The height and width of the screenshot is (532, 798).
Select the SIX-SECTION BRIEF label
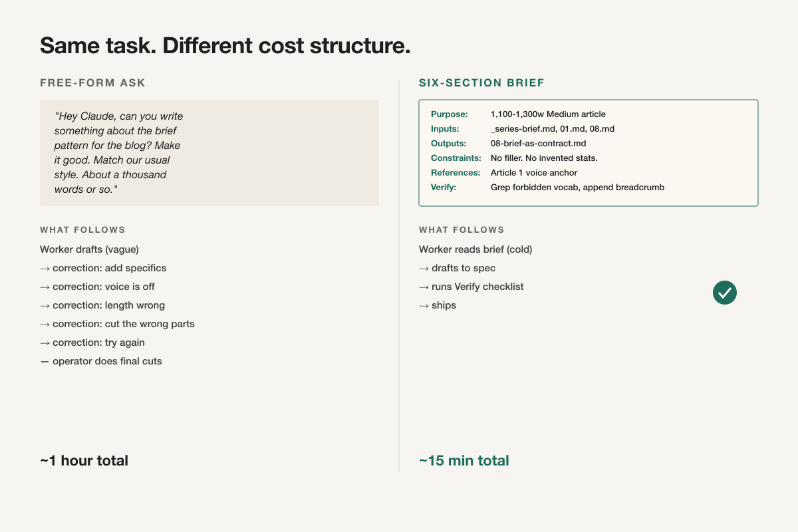(481, 83)
